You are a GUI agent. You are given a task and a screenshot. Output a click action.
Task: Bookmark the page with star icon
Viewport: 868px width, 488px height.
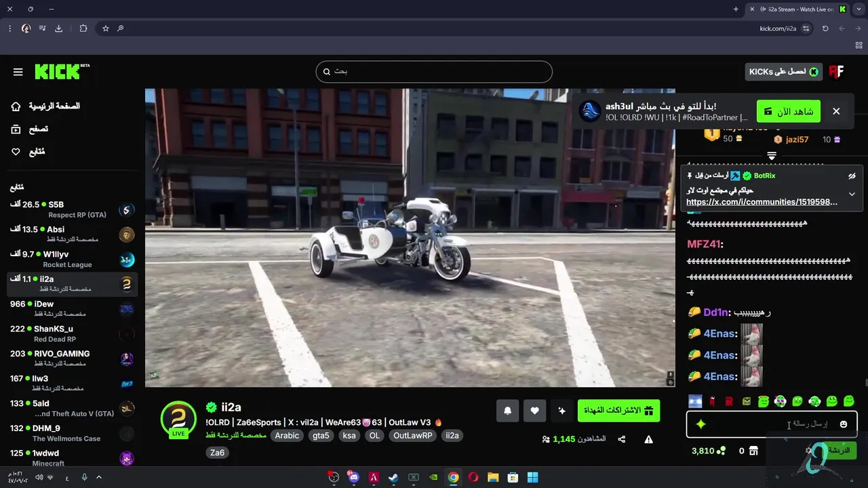click(105, 28)
